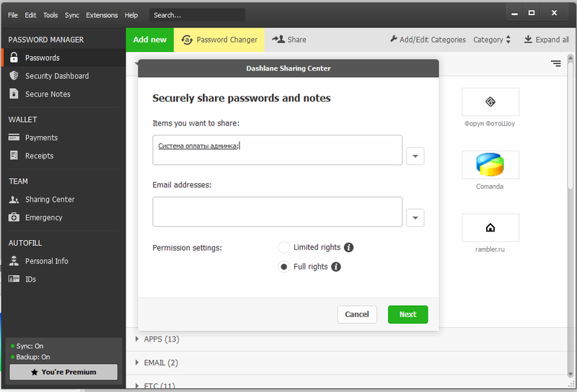Select the Full rights radio button
The height and width of the screenshot is (392, 577).
coord(283,267)
